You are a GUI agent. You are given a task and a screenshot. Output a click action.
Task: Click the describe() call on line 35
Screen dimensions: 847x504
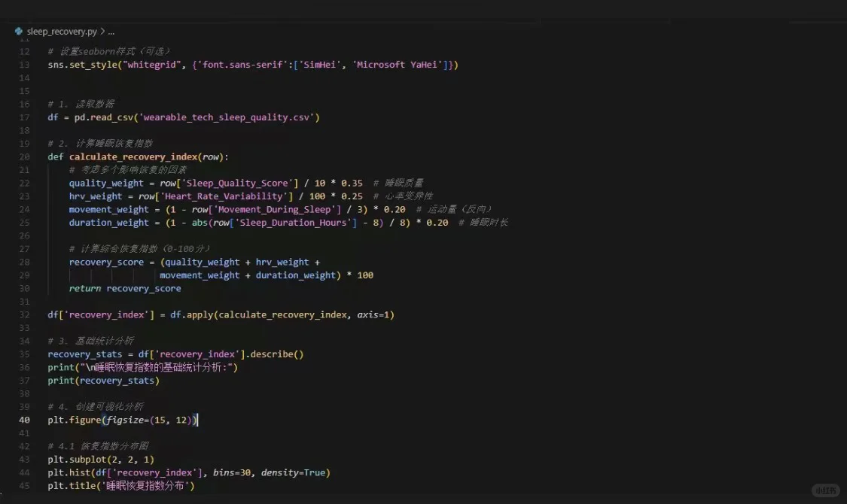[277, 354]
